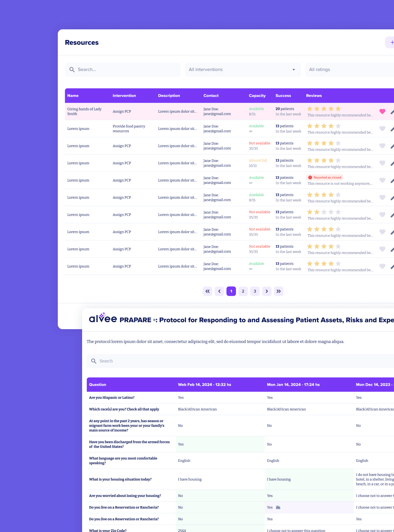The image size is (394, 532).
Task: Click the Reviews column header
Action: 314,96
